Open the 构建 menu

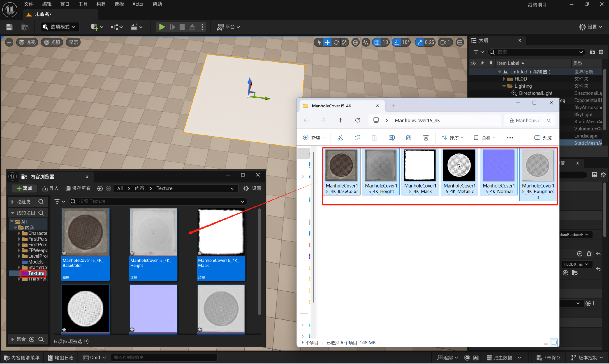coord(101,4)
